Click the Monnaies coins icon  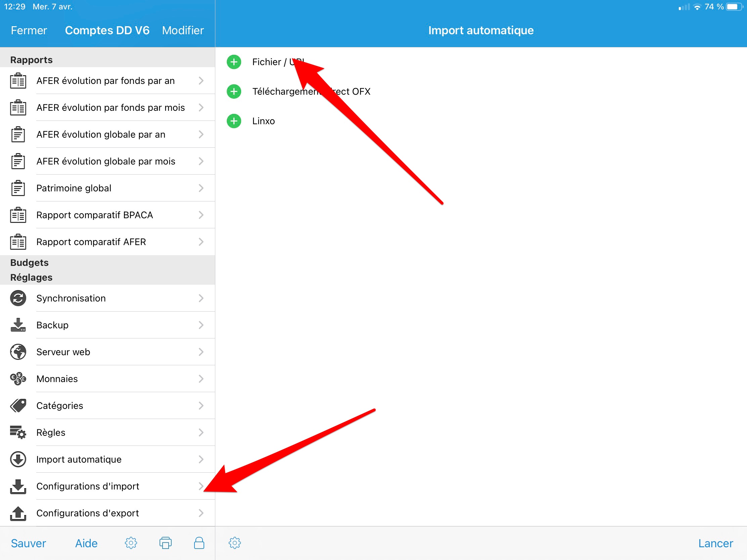point(18,379)
